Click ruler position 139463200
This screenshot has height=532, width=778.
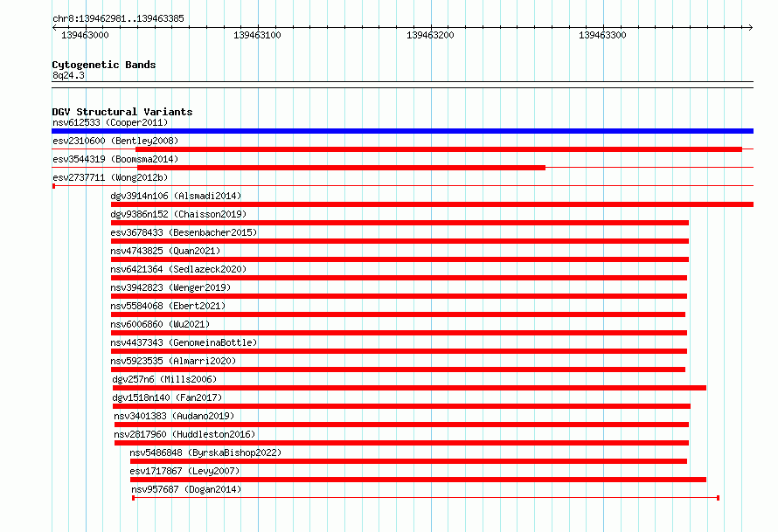point(430,35)
